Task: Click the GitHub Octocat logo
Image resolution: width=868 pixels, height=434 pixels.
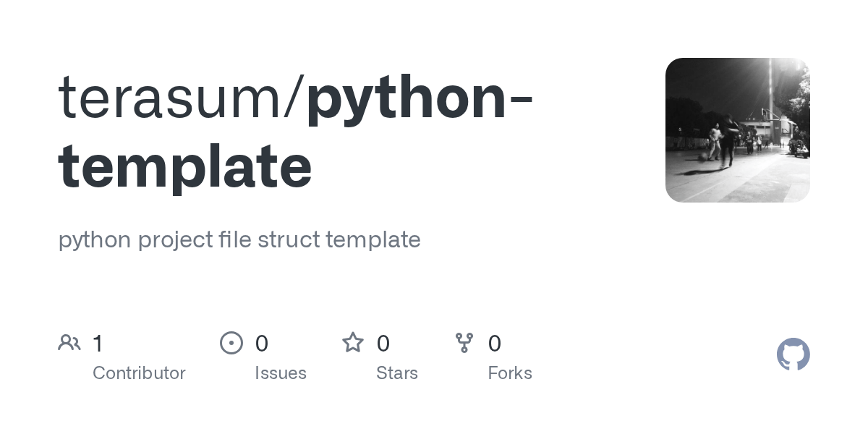Action: (x=793, y=354)
